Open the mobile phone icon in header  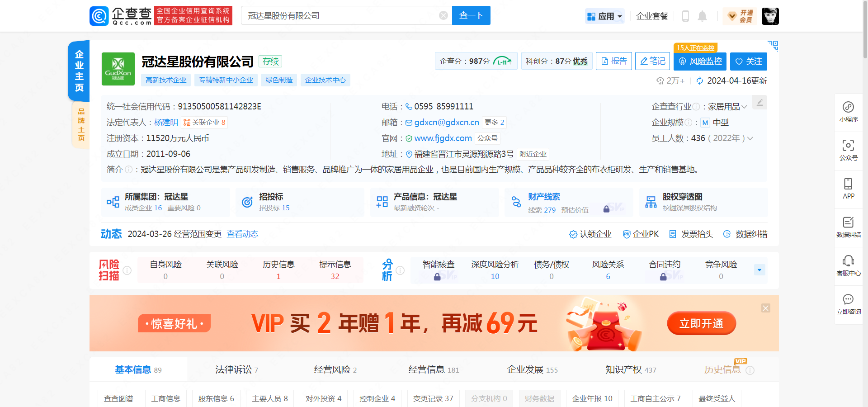point(685,16)
